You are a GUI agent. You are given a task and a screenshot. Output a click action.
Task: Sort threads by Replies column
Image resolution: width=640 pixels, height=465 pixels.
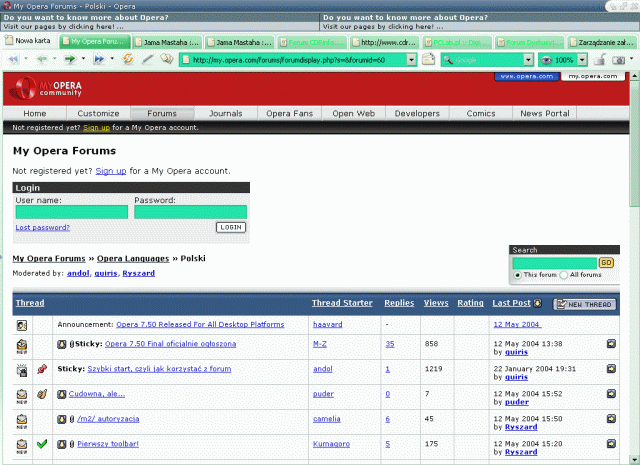(x=399, y=303)
